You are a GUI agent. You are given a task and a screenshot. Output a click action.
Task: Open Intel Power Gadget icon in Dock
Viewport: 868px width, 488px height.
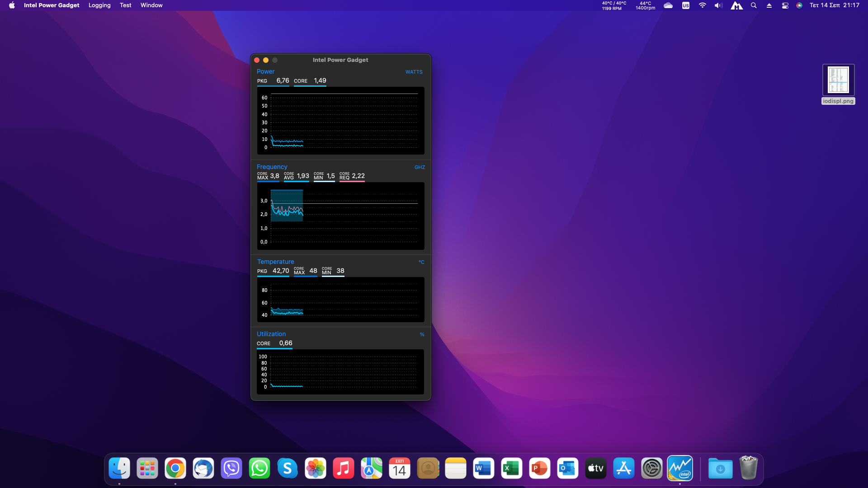click(x=680, y=469)
